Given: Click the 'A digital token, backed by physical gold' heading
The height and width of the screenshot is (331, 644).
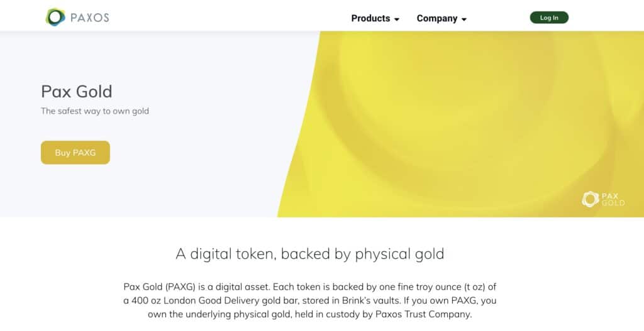Looking at the screenshot, I should (x=310, y=254).
